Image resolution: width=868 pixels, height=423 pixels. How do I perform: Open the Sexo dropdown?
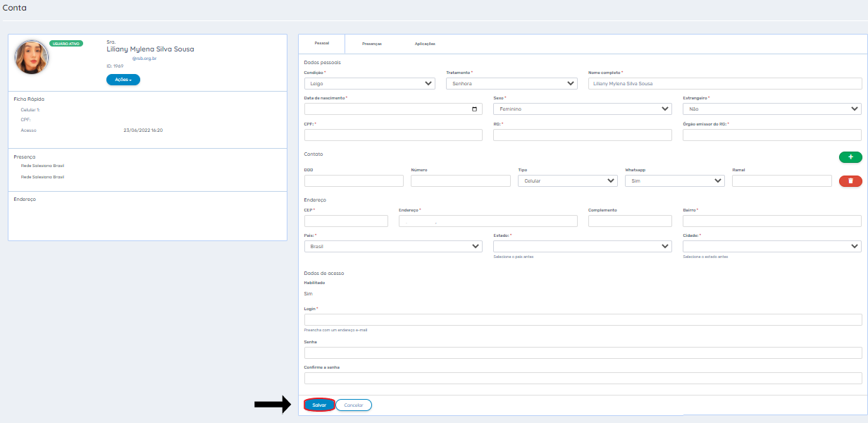click(582, 109)
